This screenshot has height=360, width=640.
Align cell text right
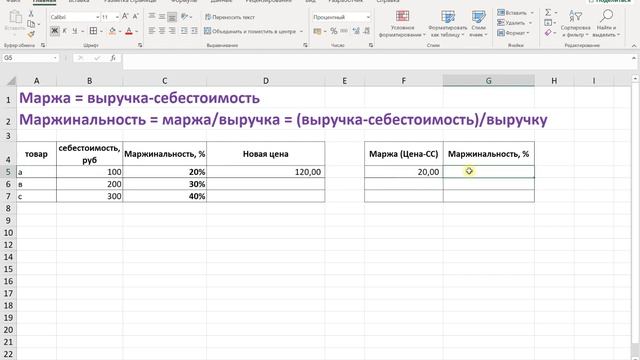(x=172, y=31)
